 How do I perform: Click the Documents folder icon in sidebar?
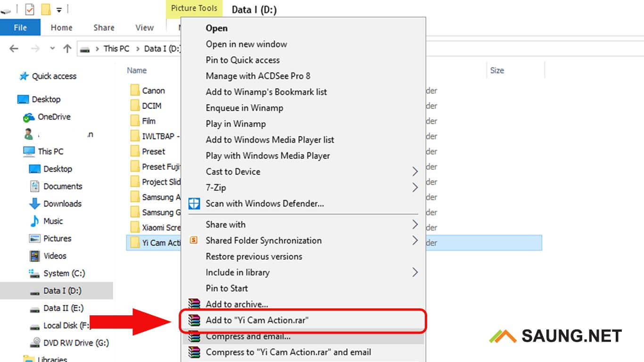(x=34, y=186)
